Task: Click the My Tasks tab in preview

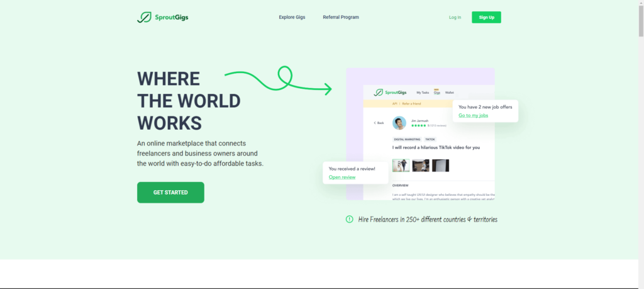Action: pos(423,93)
